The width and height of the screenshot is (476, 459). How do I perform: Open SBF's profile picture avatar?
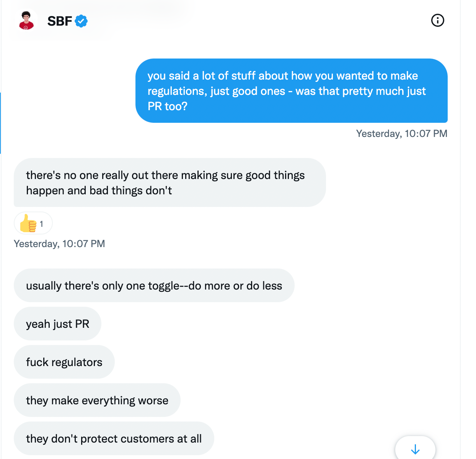click(26, 21)
